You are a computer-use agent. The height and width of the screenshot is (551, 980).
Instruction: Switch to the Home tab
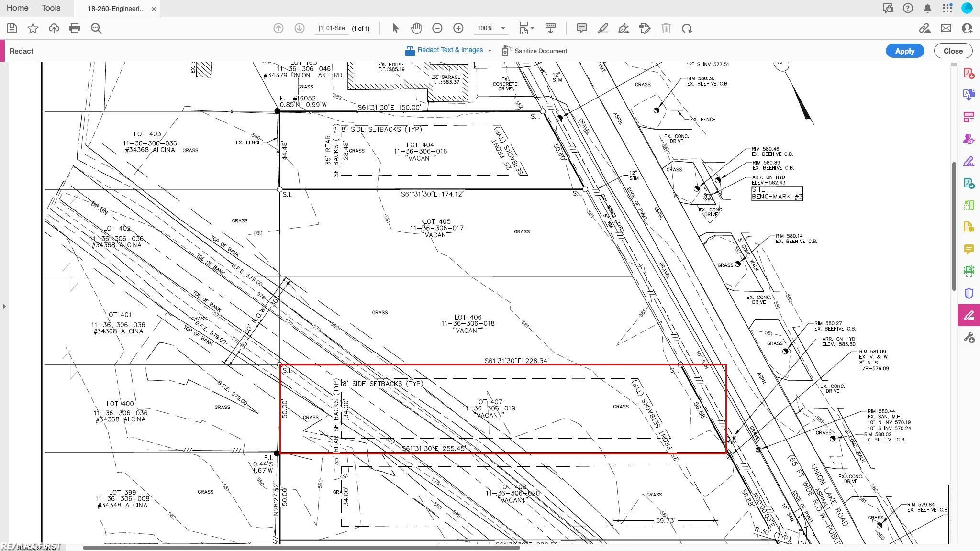pos(17,8)
